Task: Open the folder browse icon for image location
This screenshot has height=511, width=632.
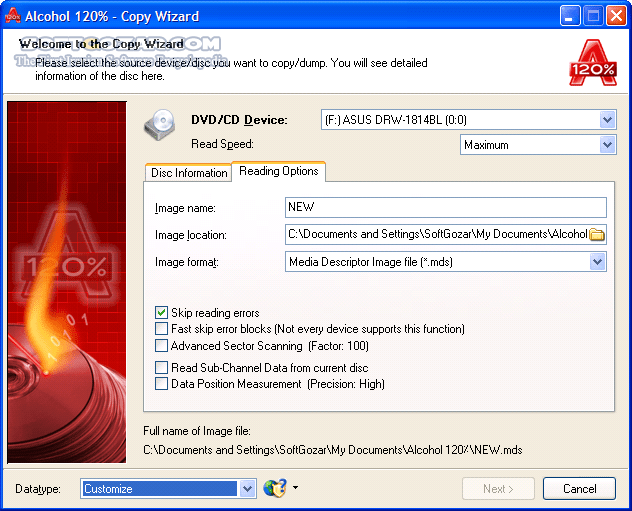Action: pos(597,235)
